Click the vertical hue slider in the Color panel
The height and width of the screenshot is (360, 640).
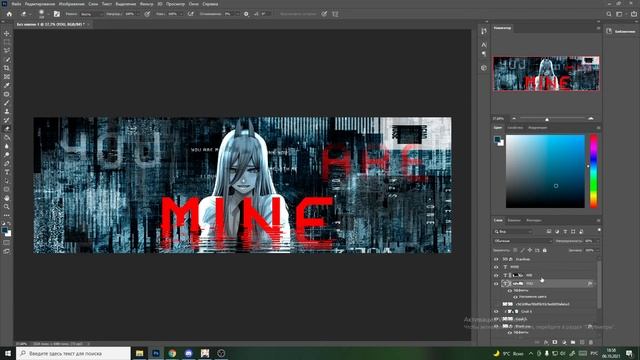click(x=593, y=171)
